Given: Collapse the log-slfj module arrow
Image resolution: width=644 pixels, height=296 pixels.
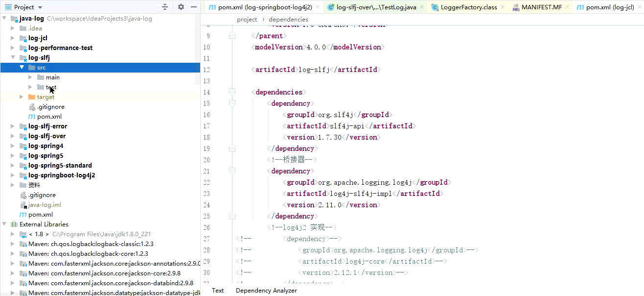Looking at the screenshot, I should [13, 58].
